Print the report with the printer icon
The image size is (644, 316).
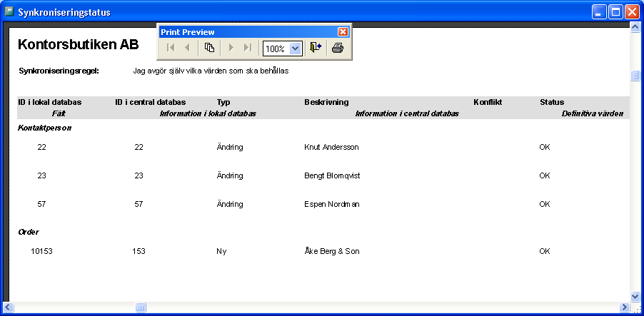pos(338,48)
